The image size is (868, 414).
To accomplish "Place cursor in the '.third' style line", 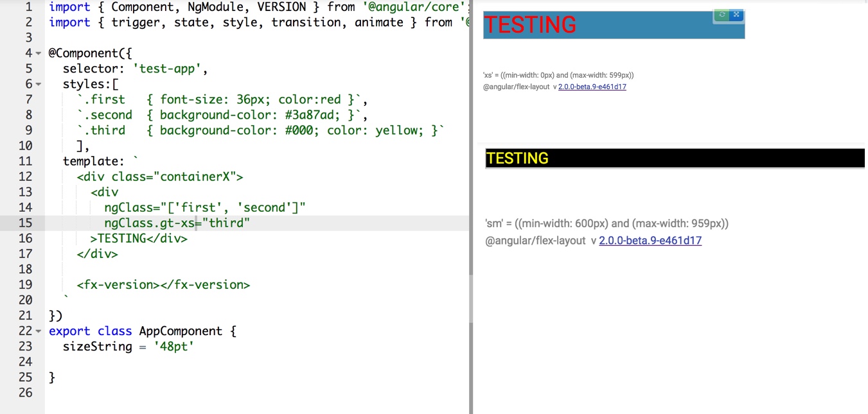I will (x=260, y=130).
